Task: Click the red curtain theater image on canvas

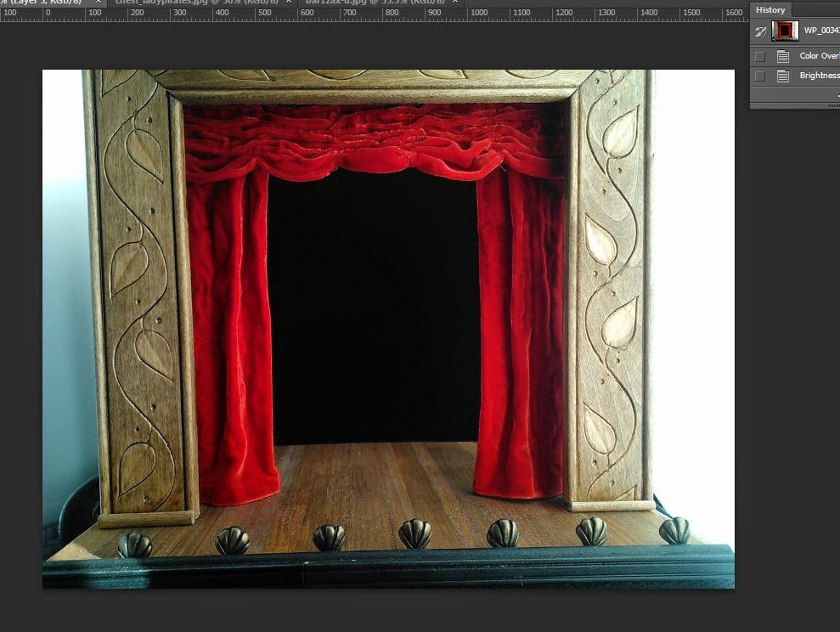Action: tap(388, 329)
